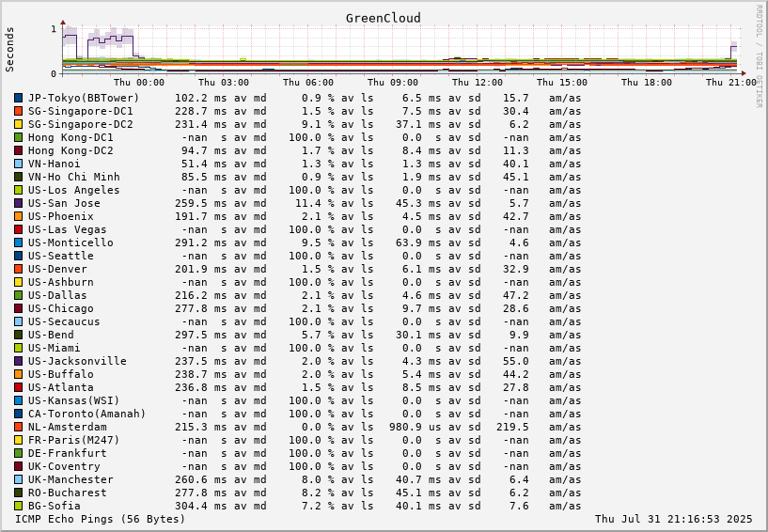Click the US-Los Angeles legend label
Viewport: 768px width, 532px height.
[x=74, y=190]
